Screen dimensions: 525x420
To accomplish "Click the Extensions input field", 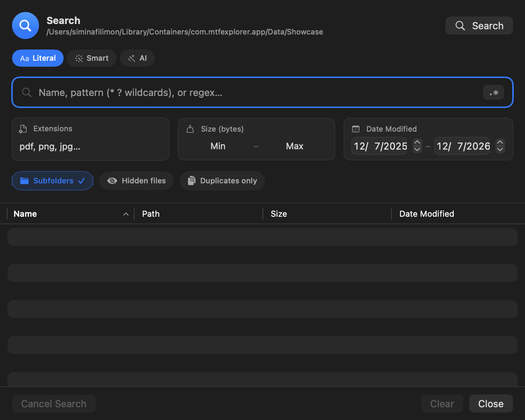I will pyautogui.click(x=90, y=147).
